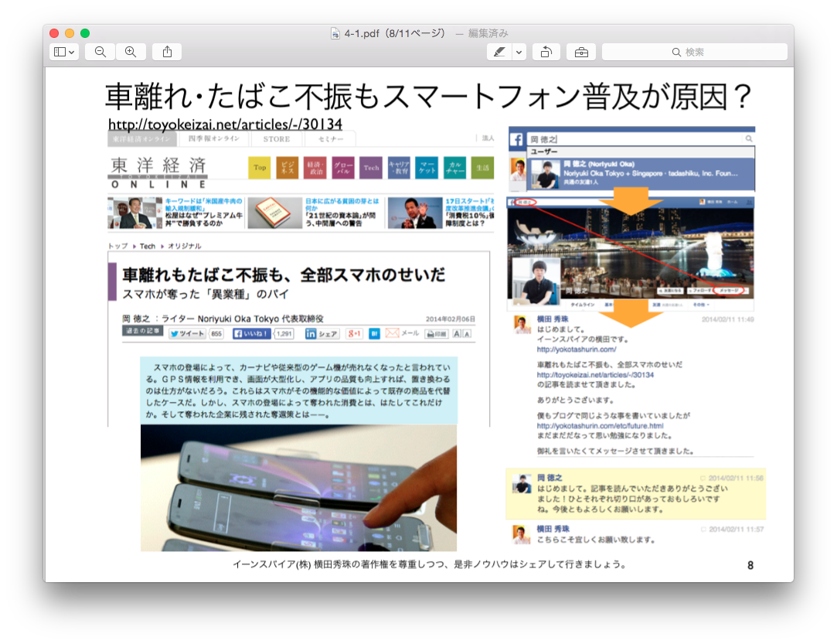
Task: Select the highlight pen tool
Action: pos(499,52)
